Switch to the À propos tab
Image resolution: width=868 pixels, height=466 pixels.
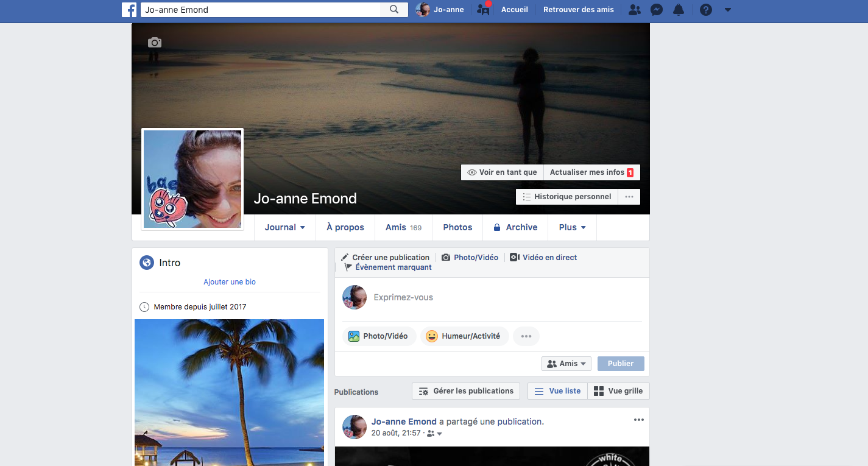coord(345,227)
